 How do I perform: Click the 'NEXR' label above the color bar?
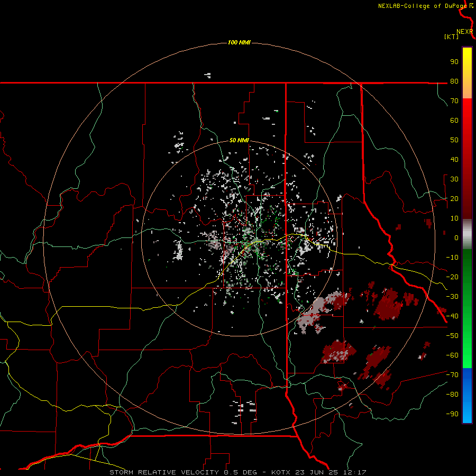point(464,32)
